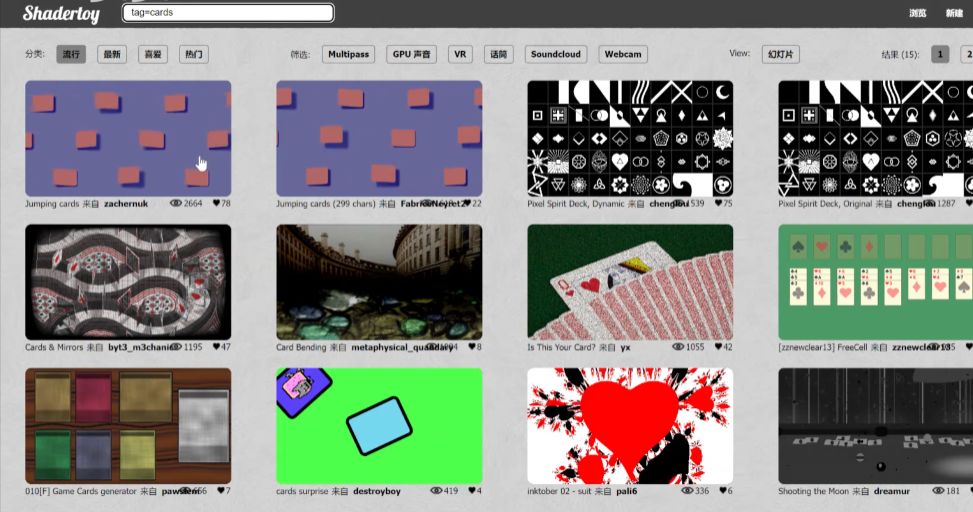Image resolution: width=973 pixels, height=512 pixels.
Task: Visit author destroyboy's profile
Action: [377, 491]
